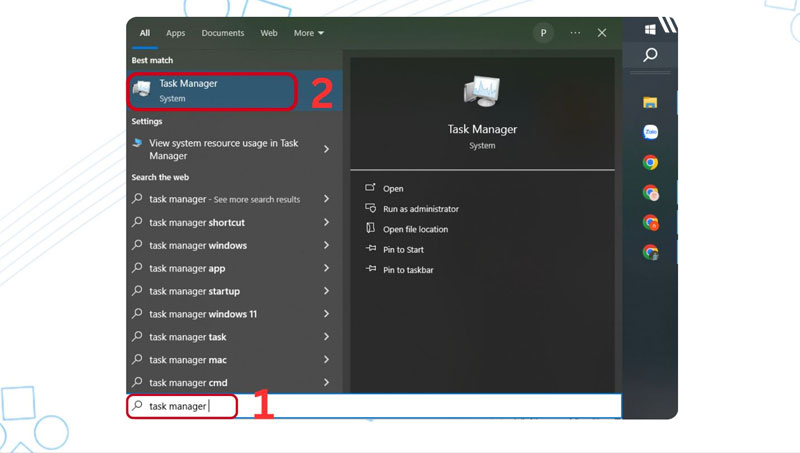Switch to the Apps tab
Viewport: 800px width, 453px height.
176,33
